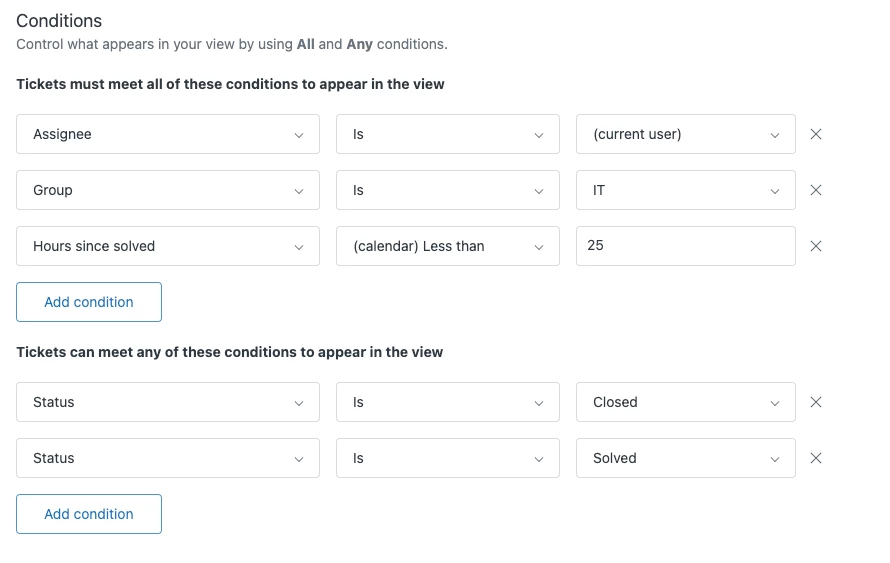The image size is (890, 563).
Task: Remove the Assignee condition row
Action: tap(815, 134)
